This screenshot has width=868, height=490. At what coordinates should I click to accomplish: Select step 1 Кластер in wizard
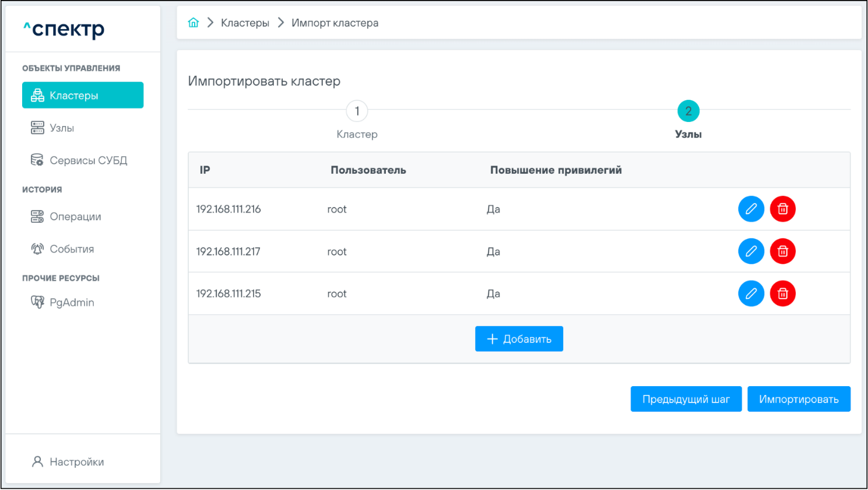[357, 111]
